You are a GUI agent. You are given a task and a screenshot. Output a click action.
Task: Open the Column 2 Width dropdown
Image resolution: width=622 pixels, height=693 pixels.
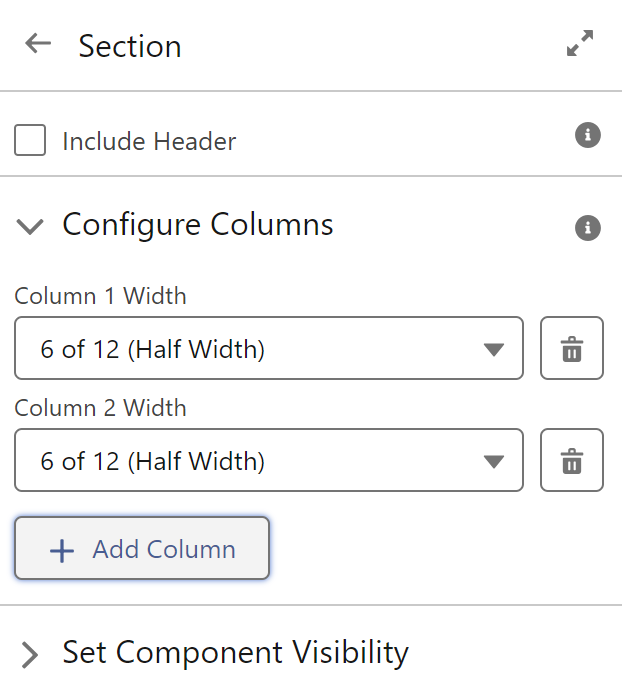click(x=269, y=460)
